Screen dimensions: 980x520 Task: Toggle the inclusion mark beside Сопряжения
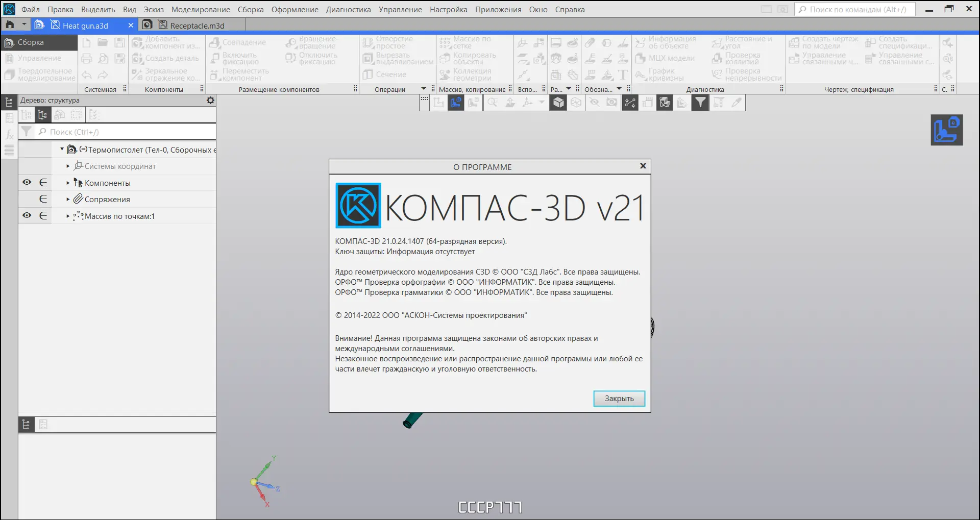pyautogui.click(x=43, y=199)
